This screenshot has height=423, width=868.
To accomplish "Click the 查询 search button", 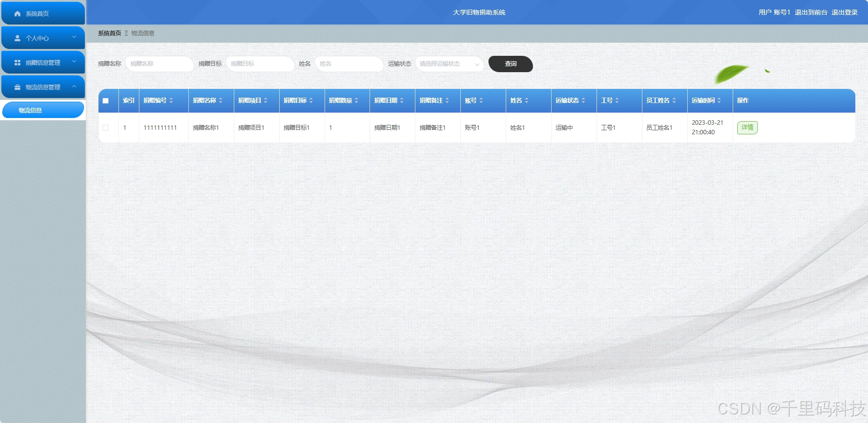I will pyautogui.click(x=511, y=64).
